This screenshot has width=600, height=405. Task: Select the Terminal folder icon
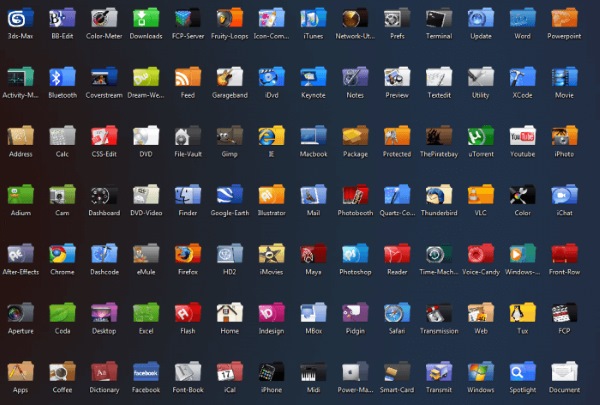[x=438, y=18]
